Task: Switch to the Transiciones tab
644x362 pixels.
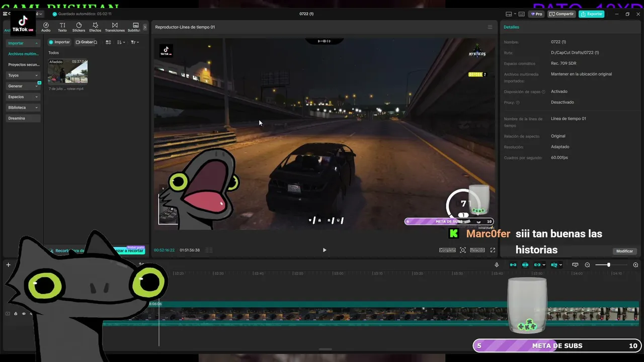Action: pyautogui.click(x=115, y=27)
